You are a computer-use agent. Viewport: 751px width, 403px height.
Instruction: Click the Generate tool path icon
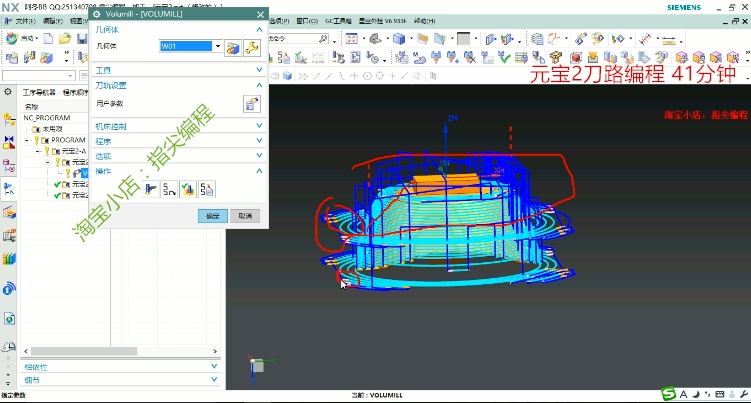pos(151,189)
